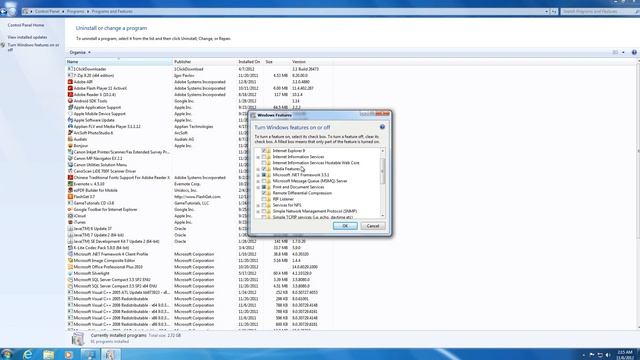Click the Bonjour program icon
Screen dimensions: 640x360
click(x=70, y=146)
